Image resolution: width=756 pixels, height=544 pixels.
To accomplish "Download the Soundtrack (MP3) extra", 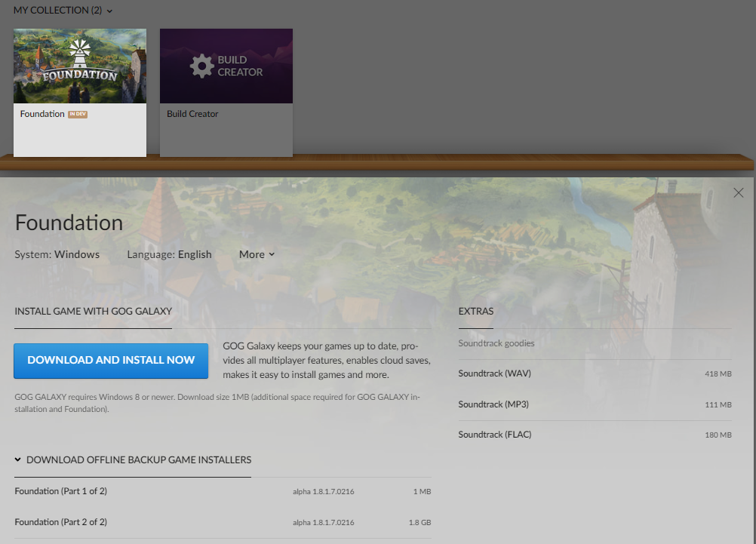I will 595,404.
